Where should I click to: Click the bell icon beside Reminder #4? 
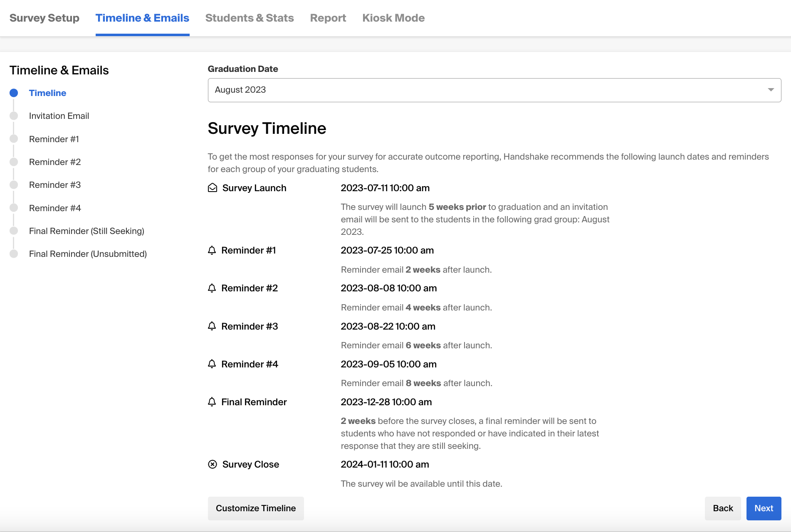[212, 364]
